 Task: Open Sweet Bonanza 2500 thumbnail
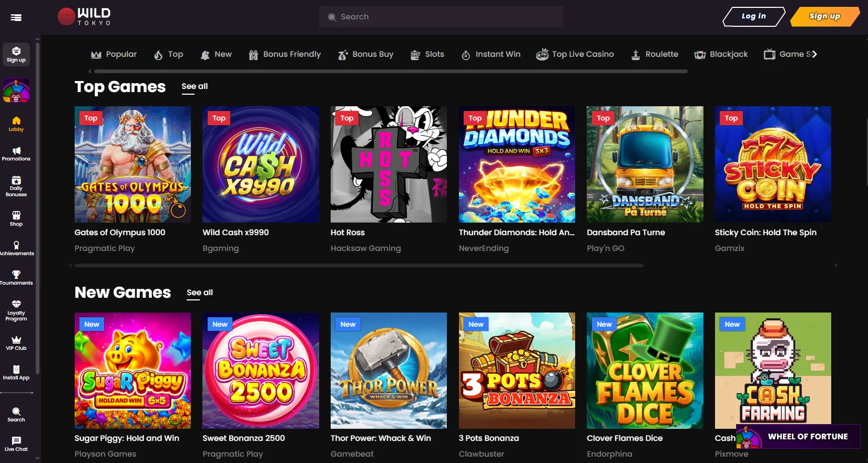click(261, 370)
